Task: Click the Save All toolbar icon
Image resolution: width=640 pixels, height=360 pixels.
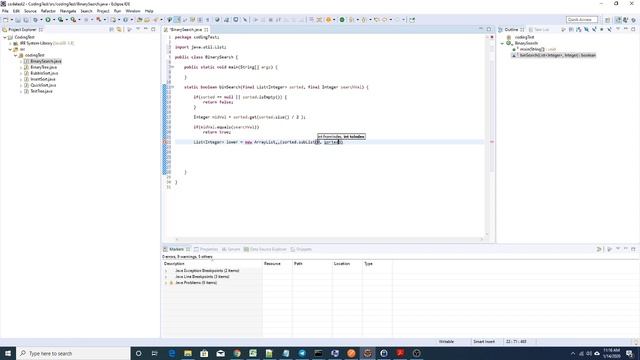Action: [x=26, y=20]
